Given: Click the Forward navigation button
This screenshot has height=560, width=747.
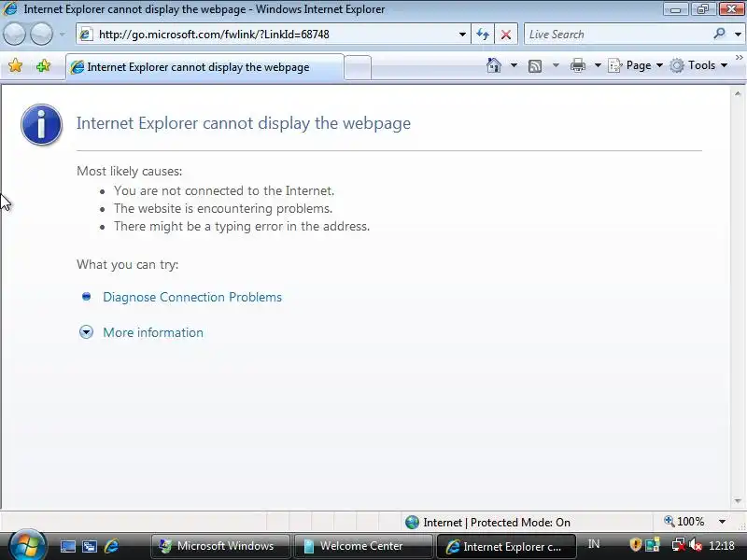Looking at the screenshot, I should [x=41, y=35].
